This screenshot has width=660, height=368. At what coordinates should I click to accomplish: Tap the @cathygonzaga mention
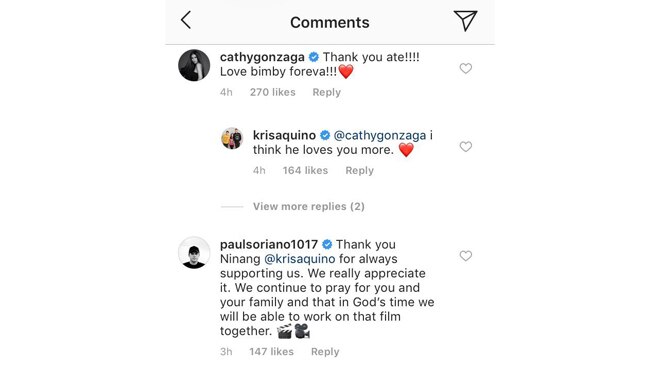[380, 136]
